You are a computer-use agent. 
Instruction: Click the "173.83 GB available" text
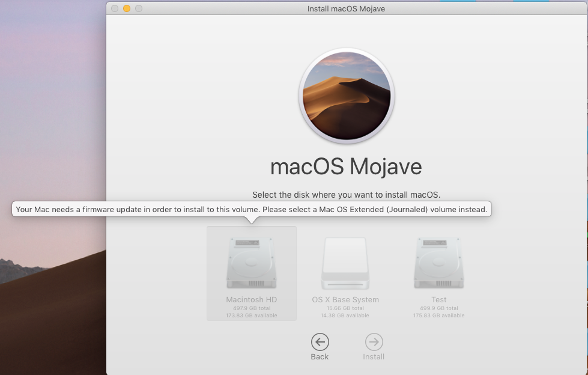251,316
